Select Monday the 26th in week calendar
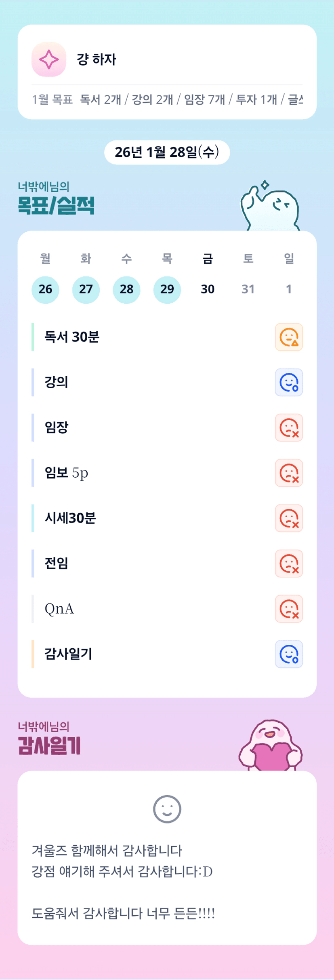The width and height of the screenshot is (334, 980). 45,290
